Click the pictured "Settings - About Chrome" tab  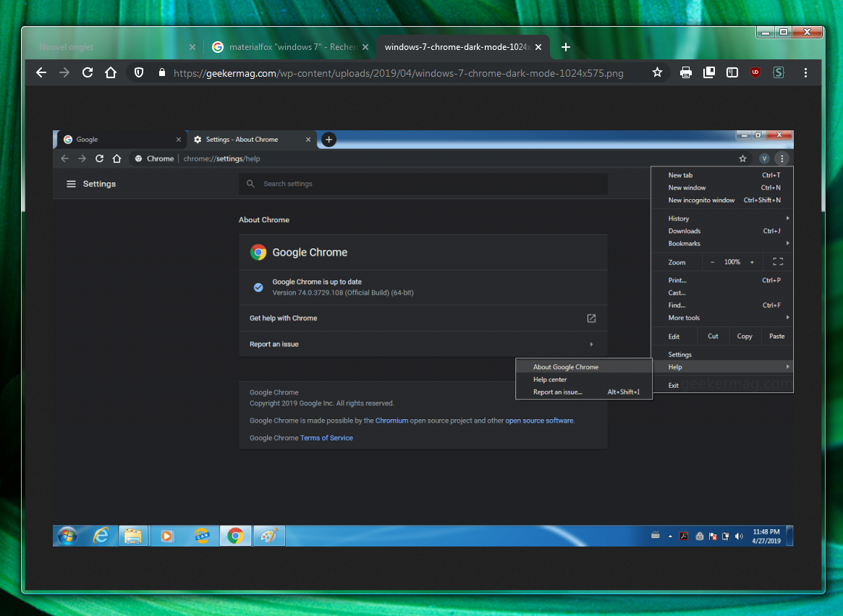pos(252,139)
